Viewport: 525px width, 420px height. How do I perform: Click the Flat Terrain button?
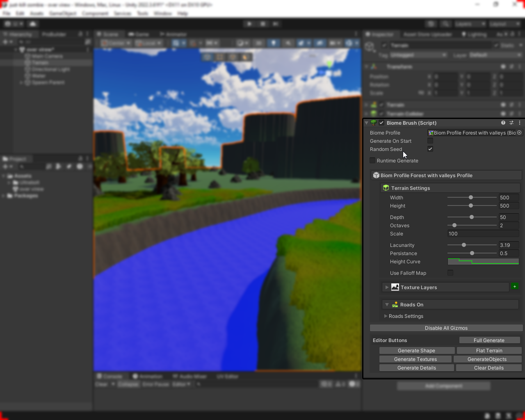pyautogui.click(x=489, y=350)
